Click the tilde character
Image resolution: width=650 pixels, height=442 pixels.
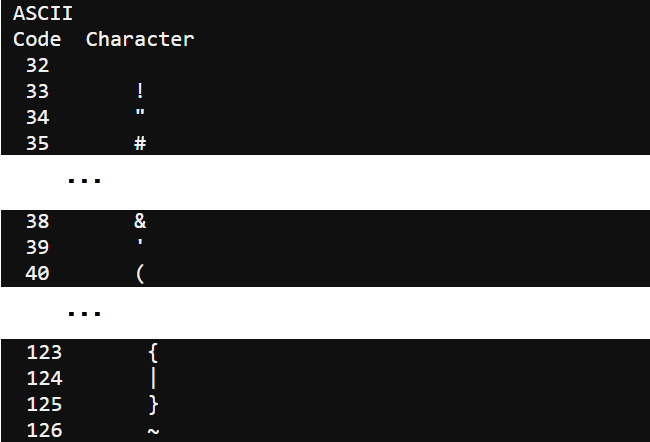point(153,432)
